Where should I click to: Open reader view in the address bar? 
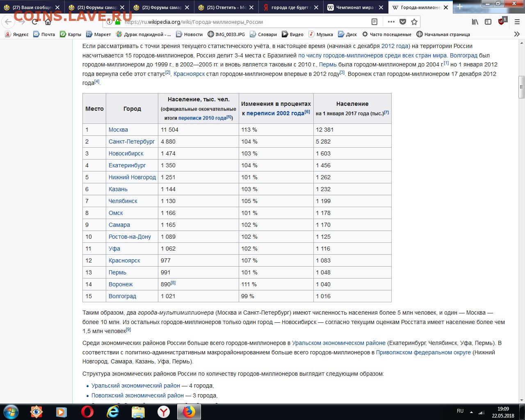[x=374, y=22]
